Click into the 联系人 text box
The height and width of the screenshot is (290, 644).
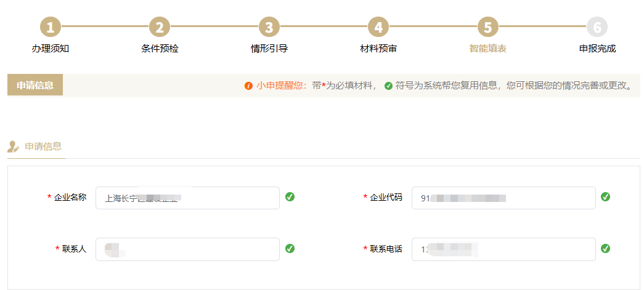pos(187,249)
